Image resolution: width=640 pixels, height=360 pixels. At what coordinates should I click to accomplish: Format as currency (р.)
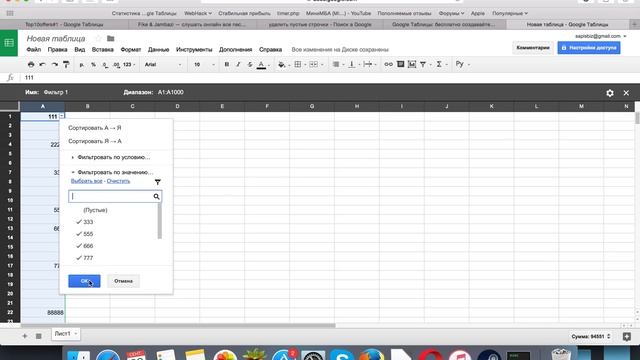click(82, 64)
